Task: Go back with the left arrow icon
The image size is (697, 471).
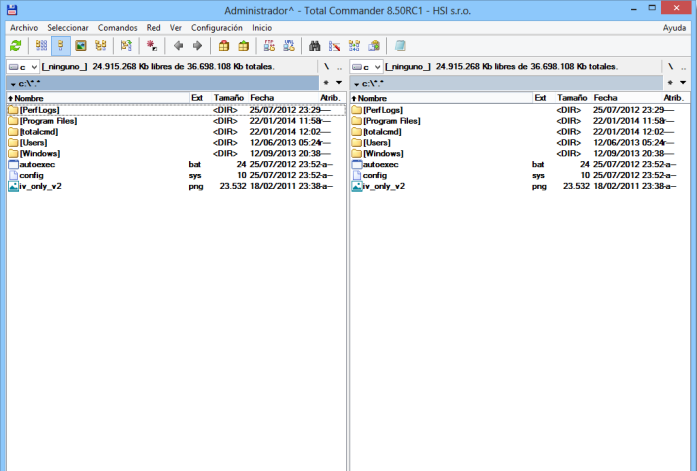Action: pyautogui.click(x=178, y=46)
